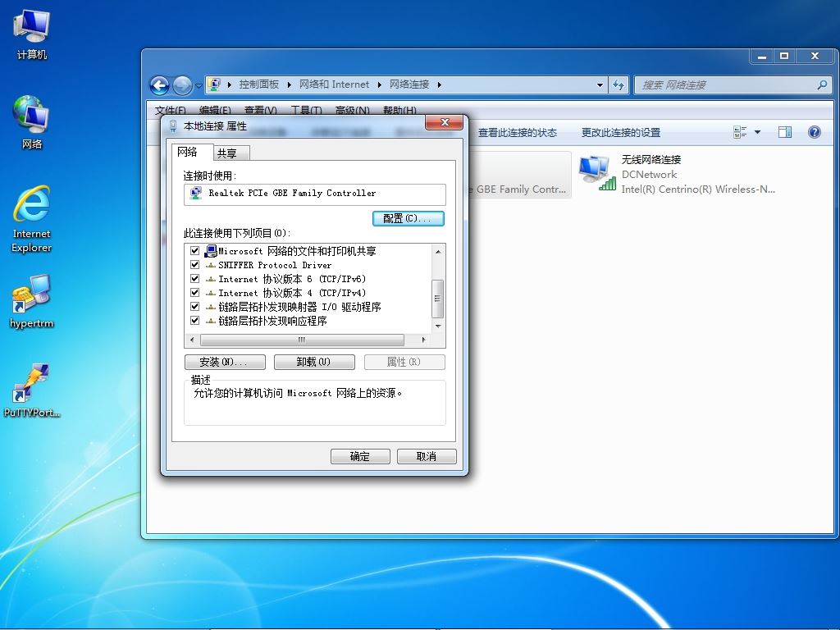Click the 本地连接 属性 title bar icon
The image size is (840, 630).
tap(172, 126)
